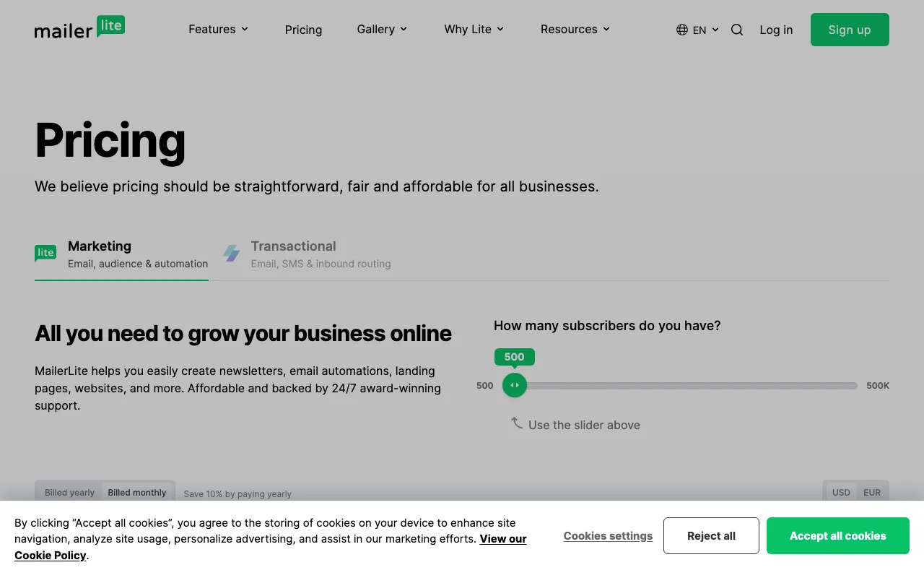Click the Log in link

click(776, 30)
